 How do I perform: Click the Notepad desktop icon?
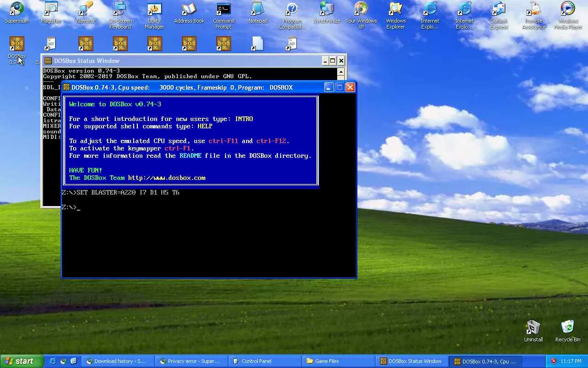pyautogui.click(x=258, y=13)
